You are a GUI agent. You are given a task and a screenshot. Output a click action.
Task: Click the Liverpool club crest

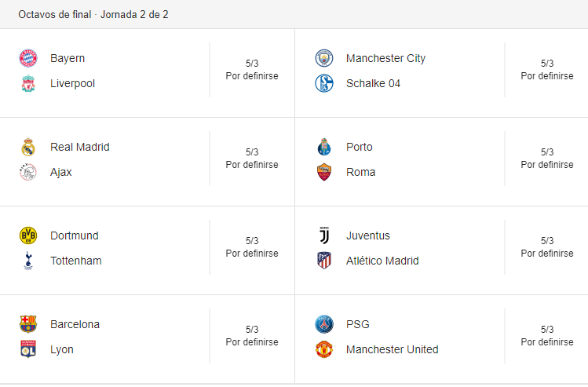(28, 83)
